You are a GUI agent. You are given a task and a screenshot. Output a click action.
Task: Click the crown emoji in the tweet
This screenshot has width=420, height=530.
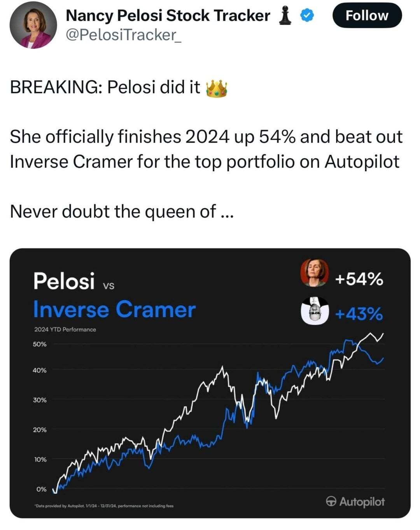pyautogui.click(x=217, y=88)
